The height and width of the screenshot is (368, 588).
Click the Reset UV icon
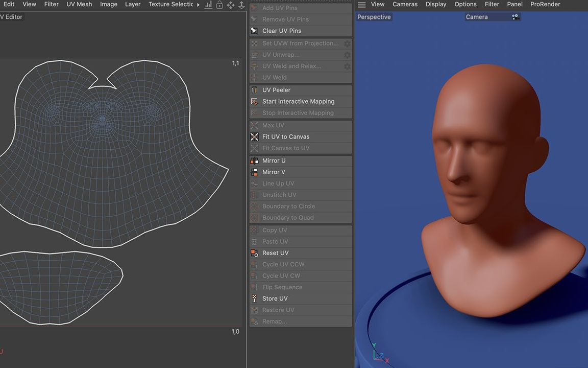pos(254,252)
